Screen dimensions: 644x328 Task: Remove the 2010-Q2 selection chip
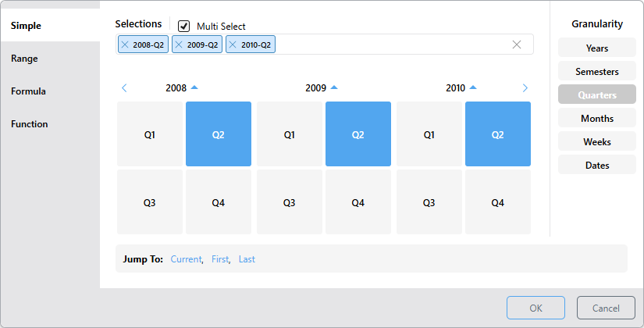click(233, 45)
